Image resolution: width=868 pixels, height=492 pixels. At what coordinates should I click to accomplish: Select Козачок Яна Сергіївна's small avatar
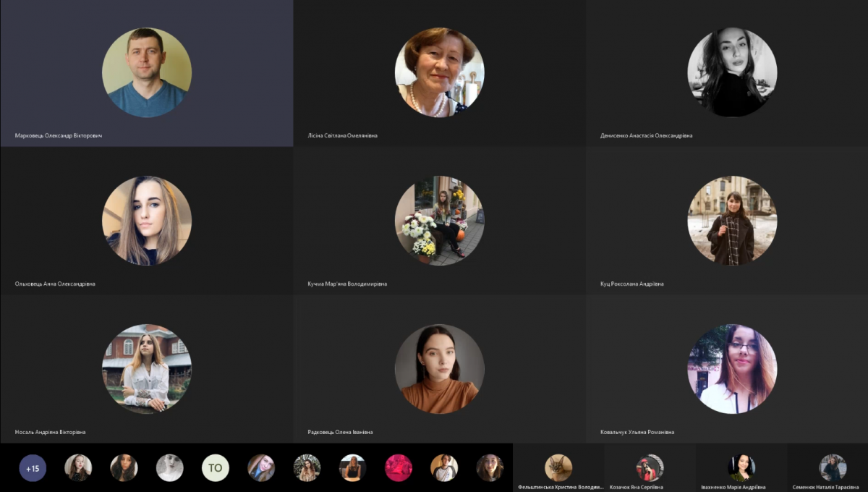pyautogui.click(x=650, y=468)
